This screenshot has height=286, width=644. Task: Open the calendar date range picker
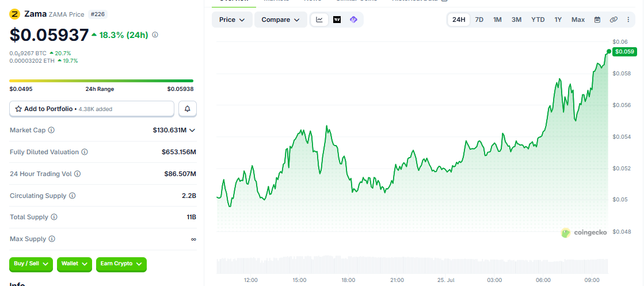[597, 20]
